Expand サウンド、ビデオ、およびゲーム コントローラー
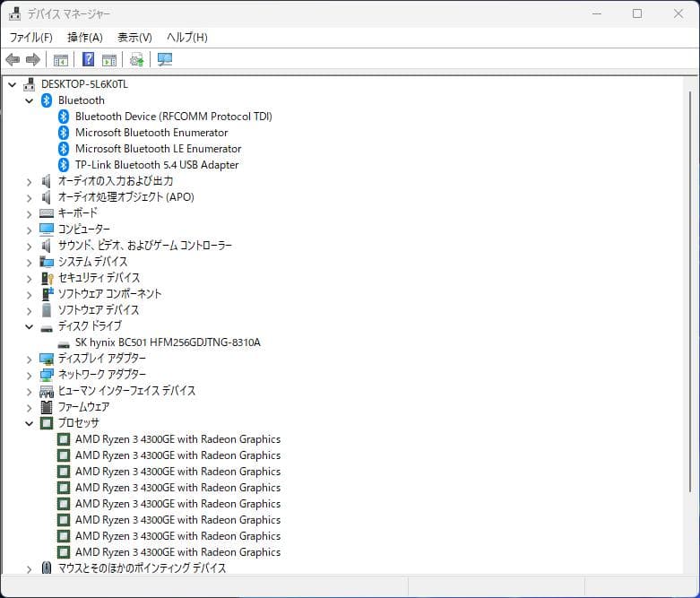The image size is (700, 598). pyautogui.click(x=29, y=246)
